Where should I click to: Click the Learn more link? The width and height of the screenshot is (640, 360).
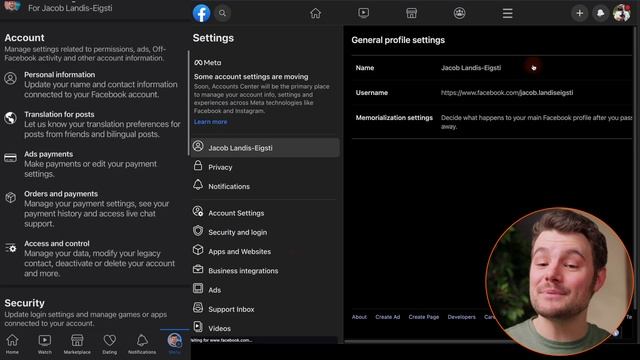pos(211,122)
